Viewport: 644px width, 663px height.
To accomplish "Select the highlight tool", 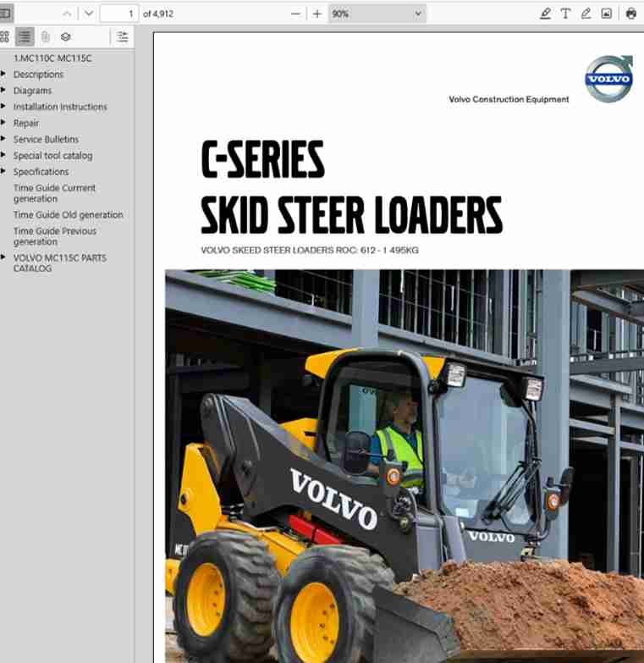I will (545, 14).
